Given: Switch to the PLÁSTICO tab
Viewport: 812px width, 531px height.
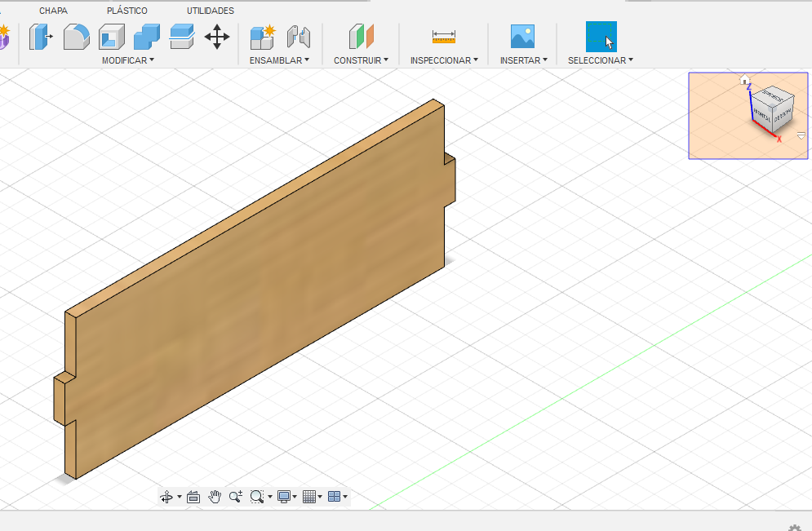Looking at the screenshot, I should (126, 11).
